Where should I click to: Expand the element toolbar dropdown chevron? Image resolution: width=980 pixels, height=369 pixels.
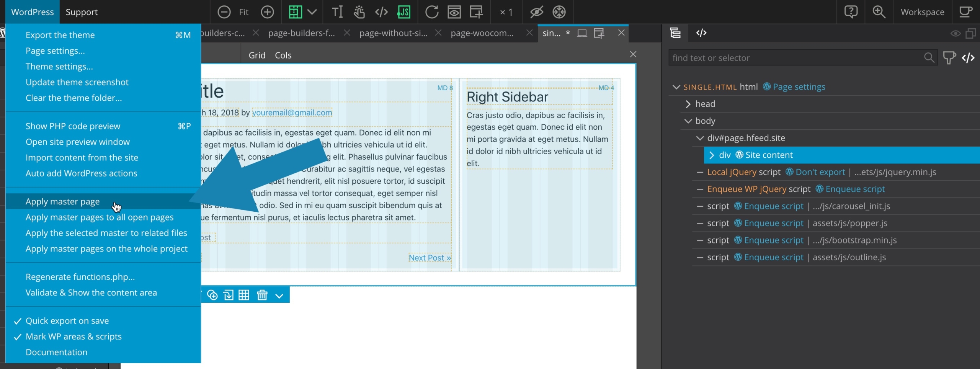pyautogui.click(x=279, y=296)
